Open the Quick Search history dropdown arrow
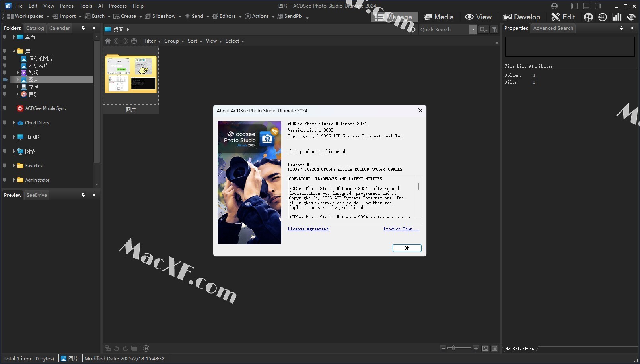 pos(473,29)
